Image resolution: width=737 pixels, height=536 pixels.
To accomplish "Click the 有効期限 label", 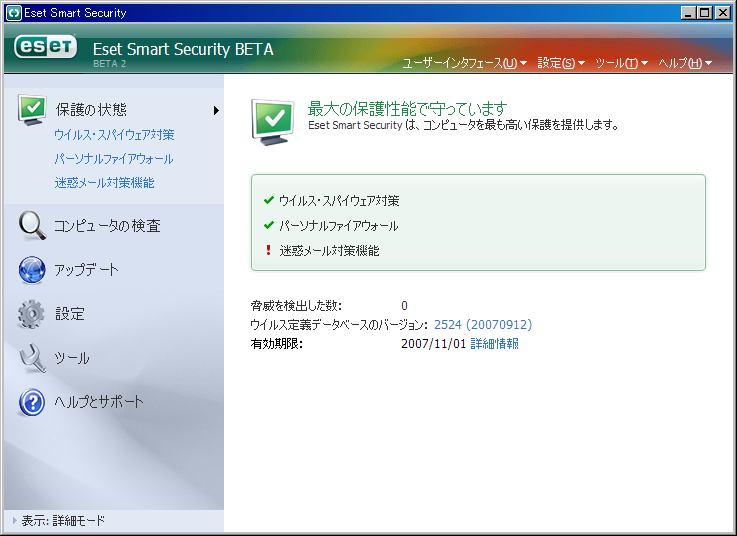I will [x=276, y=344].
